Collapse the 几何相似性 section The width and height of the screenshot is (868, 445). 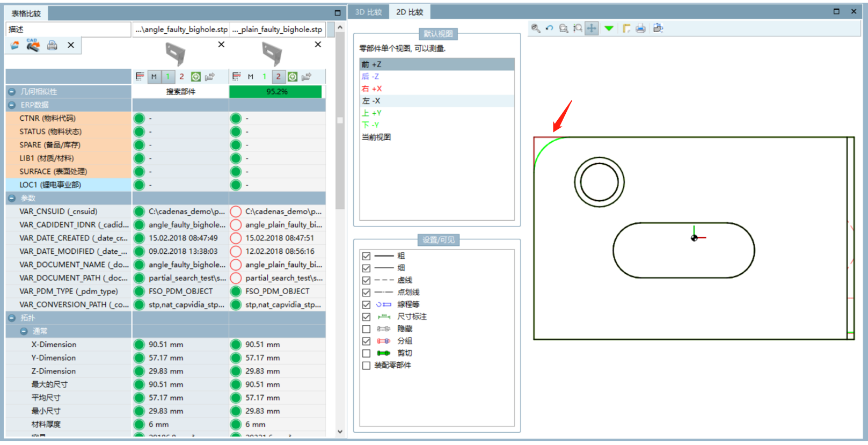pos(12,92)
